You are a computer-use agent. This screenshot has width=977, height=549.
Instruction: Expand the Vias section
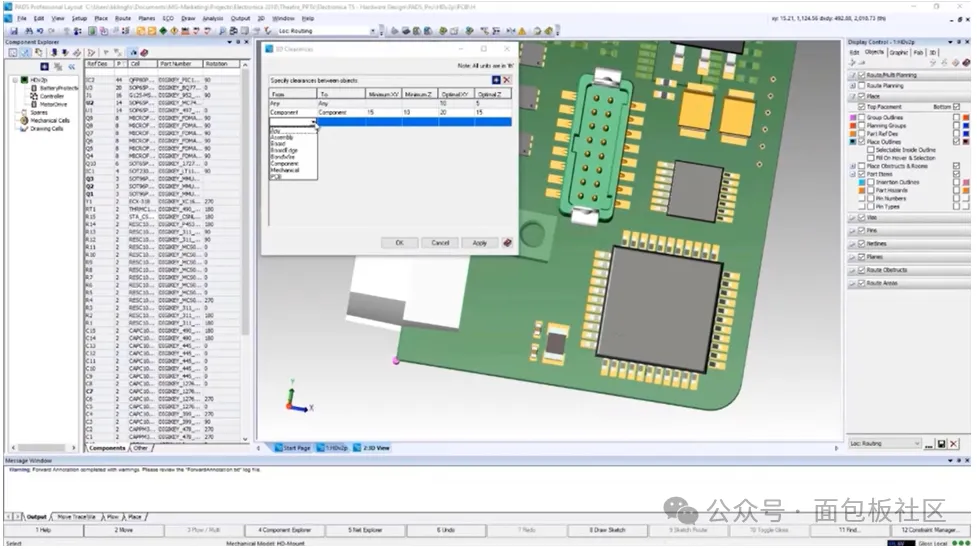(x=852, y=217)
